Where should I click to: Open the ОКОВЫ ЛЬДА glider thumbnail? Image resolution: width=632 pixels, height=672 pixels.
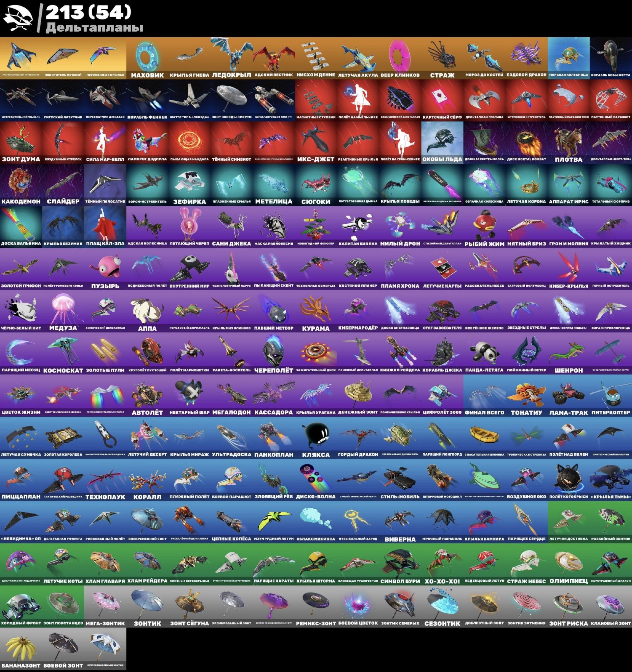[442, 142]
